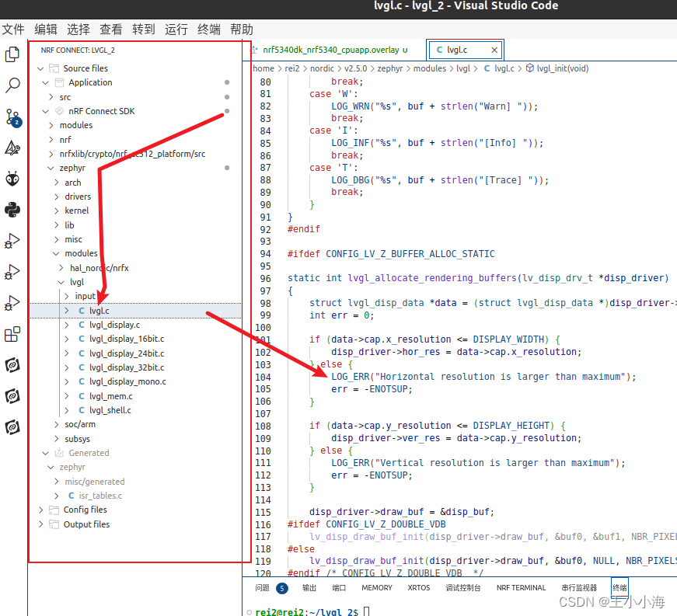
Task: Open the Extensions view icon
Action: pyautogui.click(x=12, y=334)
